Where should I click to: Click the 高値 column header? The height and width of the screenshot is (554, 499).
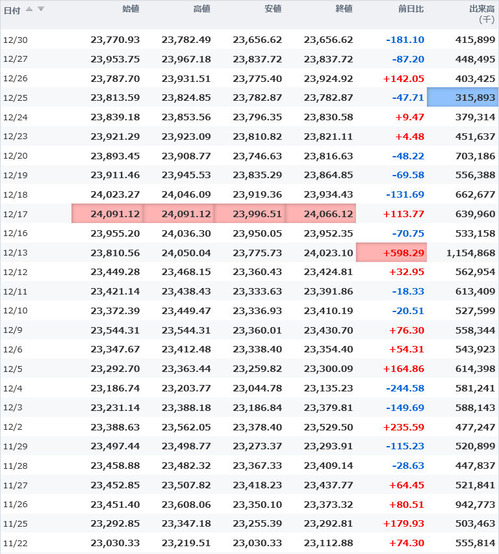point(202,9)
